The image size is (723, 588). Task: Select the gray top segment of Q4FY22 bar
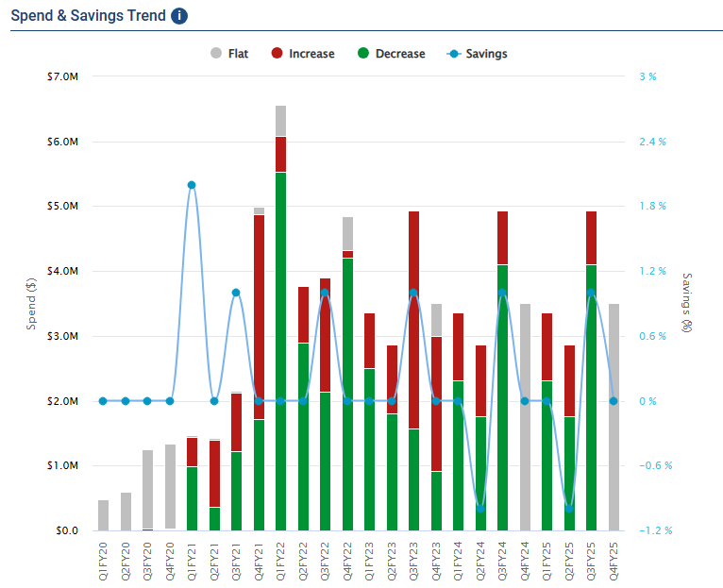pos(347,233)
